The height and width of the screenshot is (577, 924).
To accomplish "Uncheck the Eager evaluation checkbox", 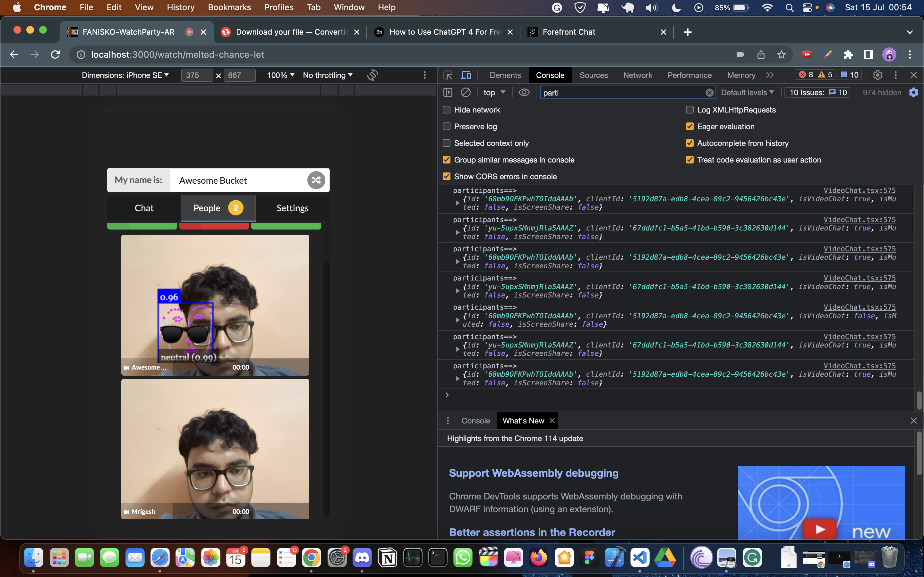I will tap(689, 126).
